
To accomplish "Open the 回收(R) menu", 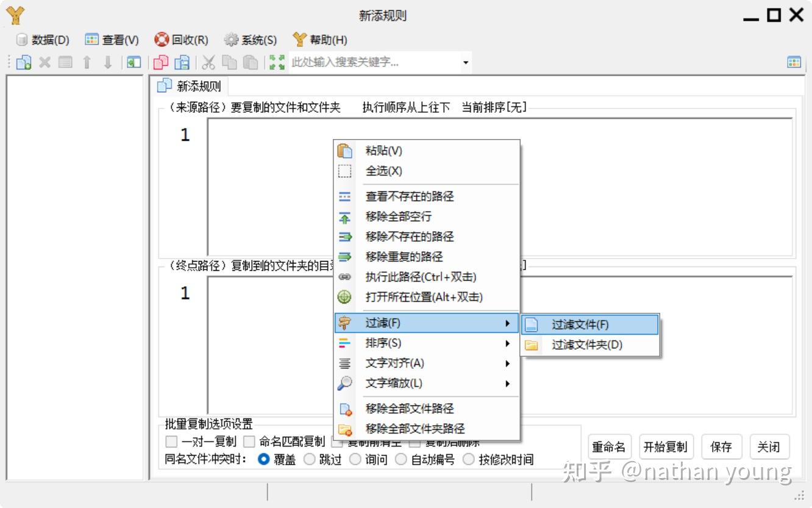I will click(x=182, y=40).
